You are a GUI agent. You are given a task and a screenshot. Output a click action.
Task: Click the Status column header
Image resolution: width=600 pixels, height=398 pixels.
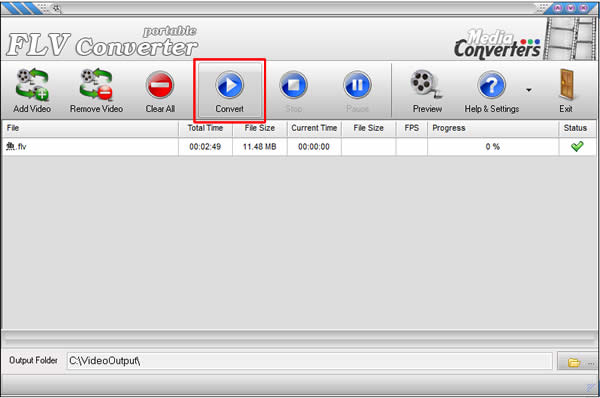[x=577, y=128]
